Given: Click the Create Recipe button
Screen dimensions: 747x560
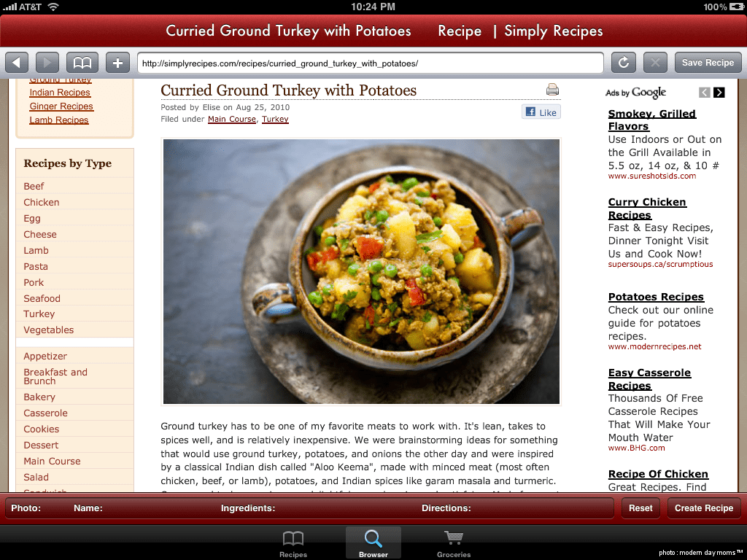Looking at the screenshot, I should pyautogui.click(x=704, y=508).
